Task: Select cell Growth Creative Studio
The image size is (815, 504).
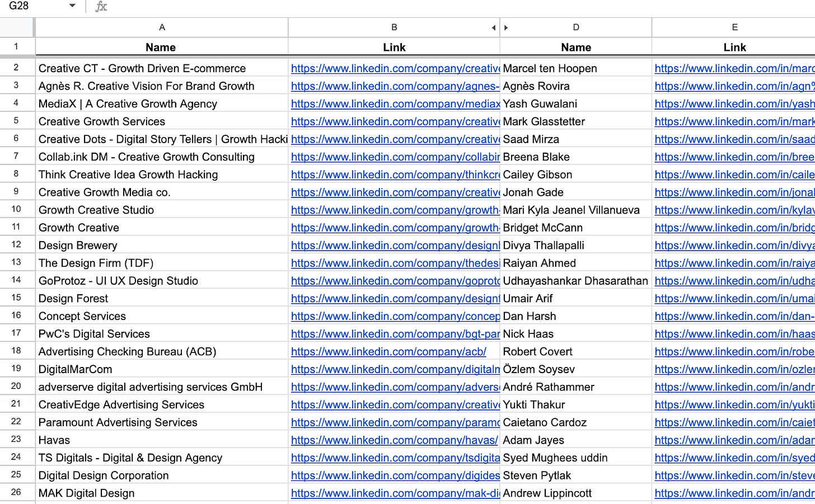Action: tap(162, 210)
